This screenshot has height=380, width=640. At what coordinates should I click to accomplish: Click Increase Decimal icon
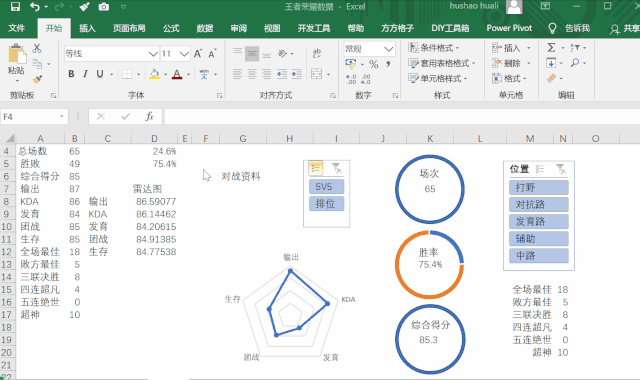351,79
